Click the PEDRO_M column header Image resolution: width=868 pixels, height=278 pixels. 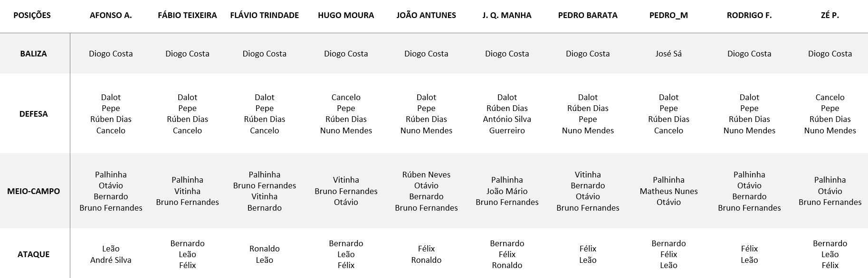pos(668,15)
